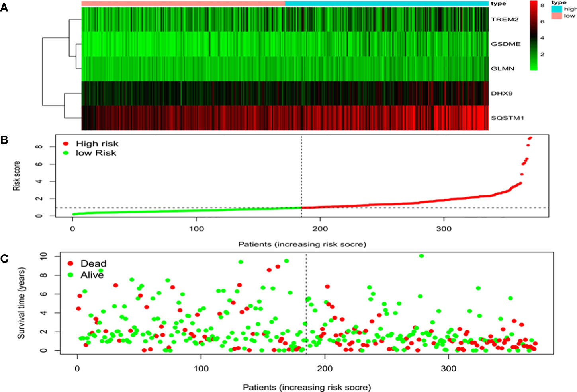The height and width of the screenshot is (392, 577).
Task: Click the color scale label 8
Action: (x=542, y=5)
